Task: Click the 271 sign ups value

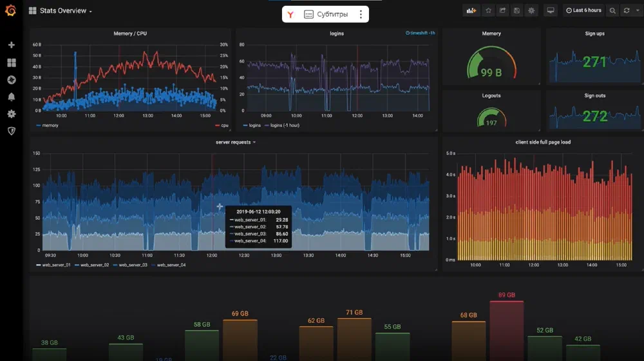Action: pyautogui.click(x=594, y=62)
